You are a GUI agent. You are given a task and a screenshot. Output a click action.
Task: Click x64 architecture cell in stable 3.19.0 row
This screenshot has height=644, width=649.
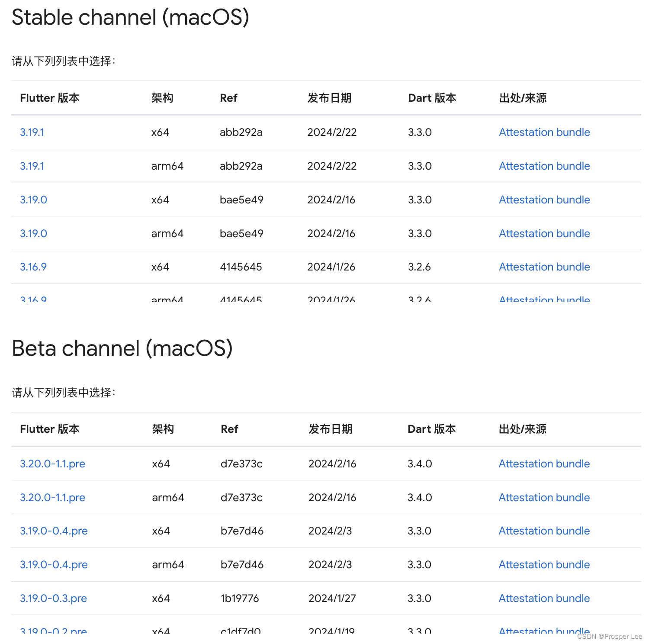[x=160, y=200]
